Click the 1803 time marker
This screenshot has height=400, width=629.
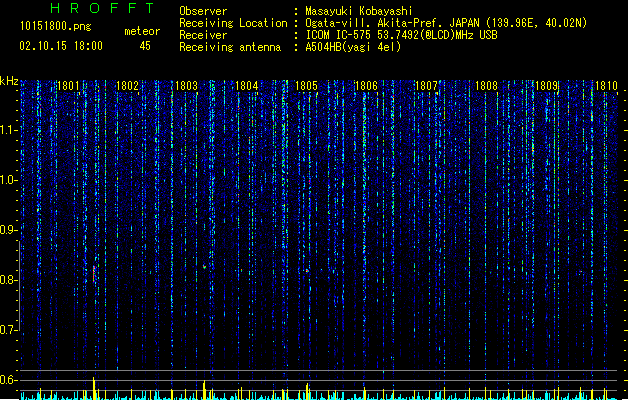click(187, 86)
